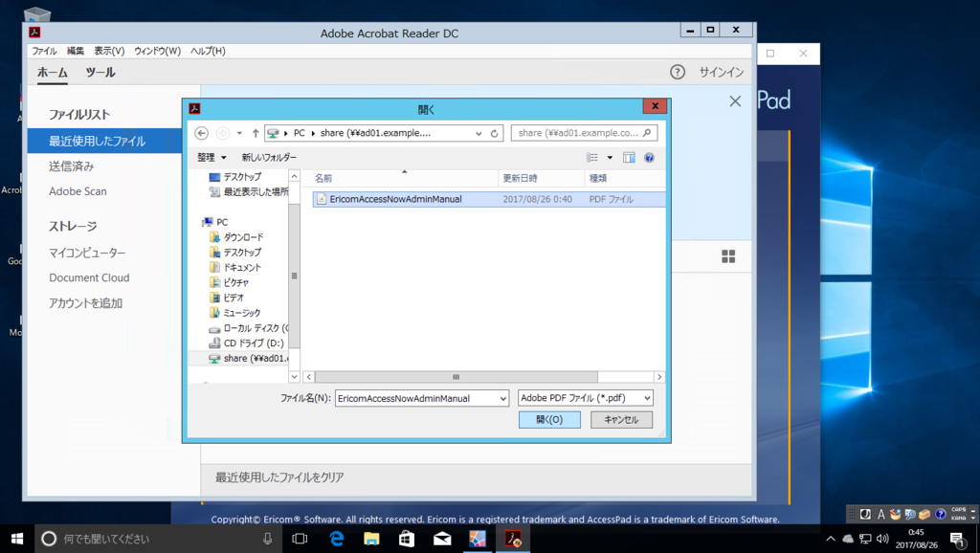980x553 pixels.
Task: Click the file name input field
Action: click(417, 399)
